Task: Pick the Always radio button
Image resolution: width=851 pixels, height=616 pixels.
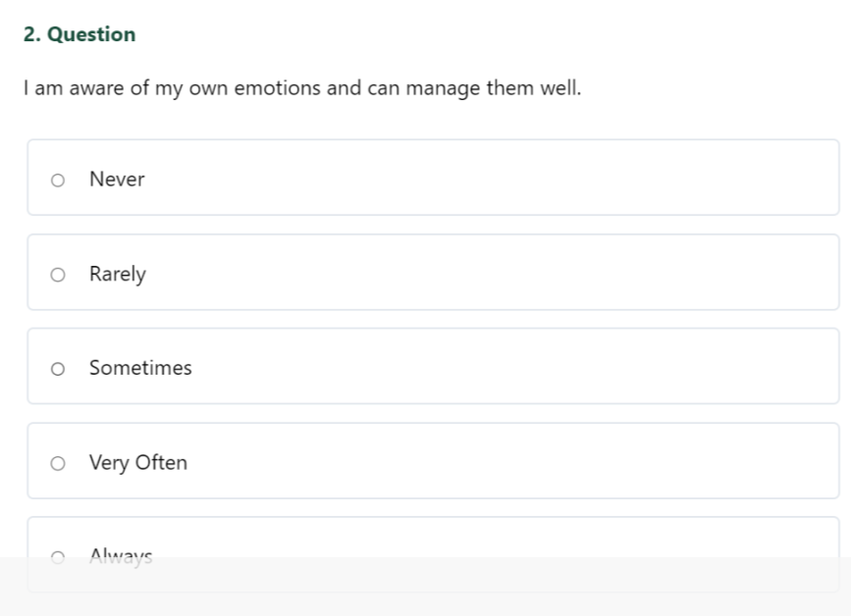Action: coord(58,557)
